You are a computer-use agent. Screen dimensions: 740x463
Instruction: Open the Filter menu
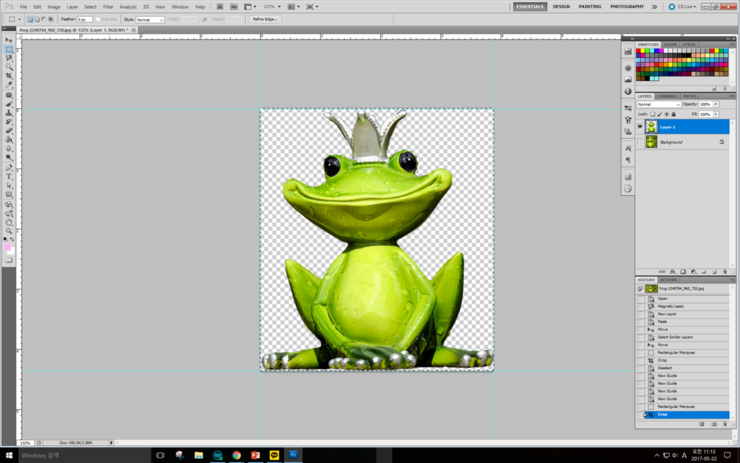coord(108,6)
